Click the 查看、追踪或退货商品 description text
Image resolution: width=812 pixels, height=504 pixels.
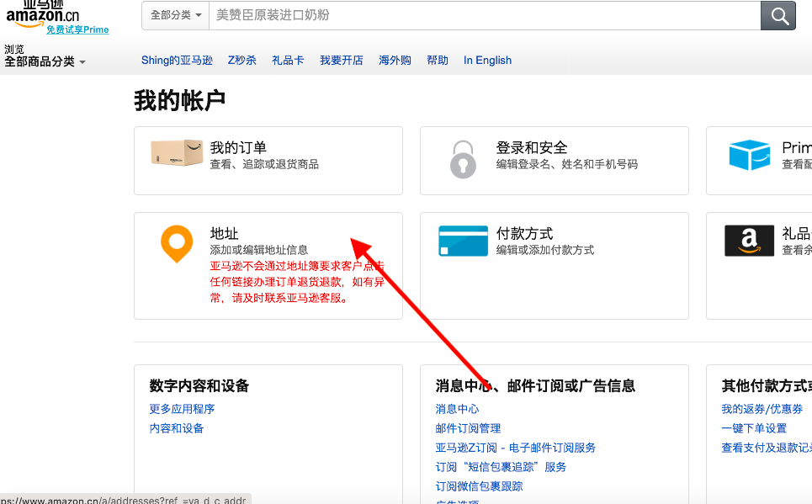pyautogui.click(x=264, y=164)
